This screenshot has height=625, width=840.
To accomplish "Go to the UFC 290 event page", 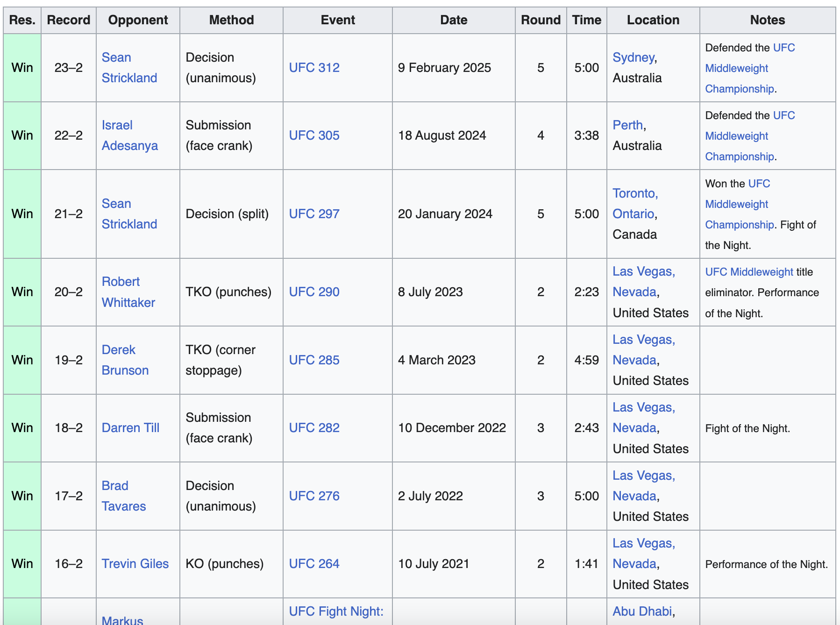I will tap(314, 292).
